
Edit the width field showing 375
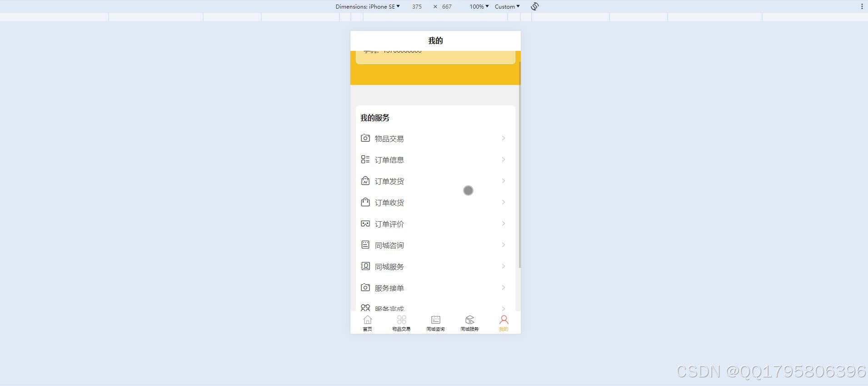[417, 6]
